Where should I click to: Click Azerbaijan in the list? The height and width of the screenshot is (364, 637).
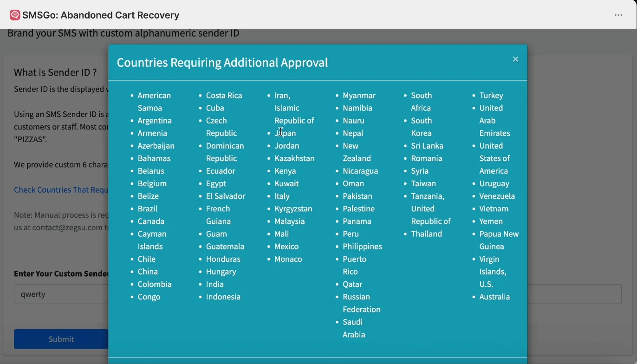[156, 146]
